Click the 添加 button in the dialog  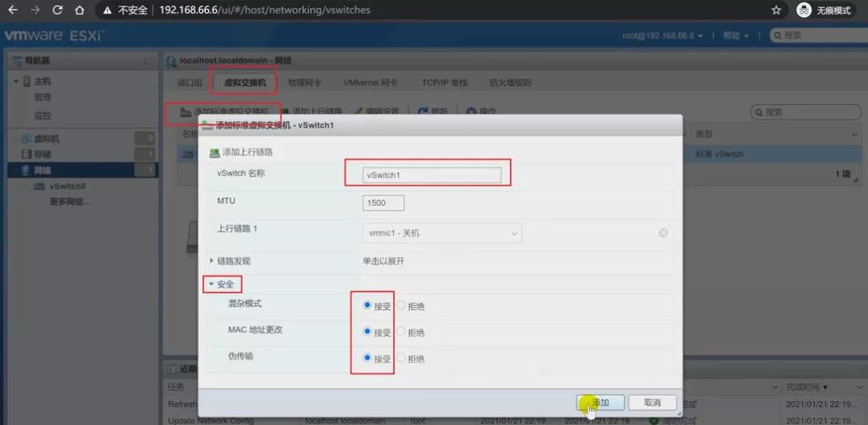click(600, 403)
